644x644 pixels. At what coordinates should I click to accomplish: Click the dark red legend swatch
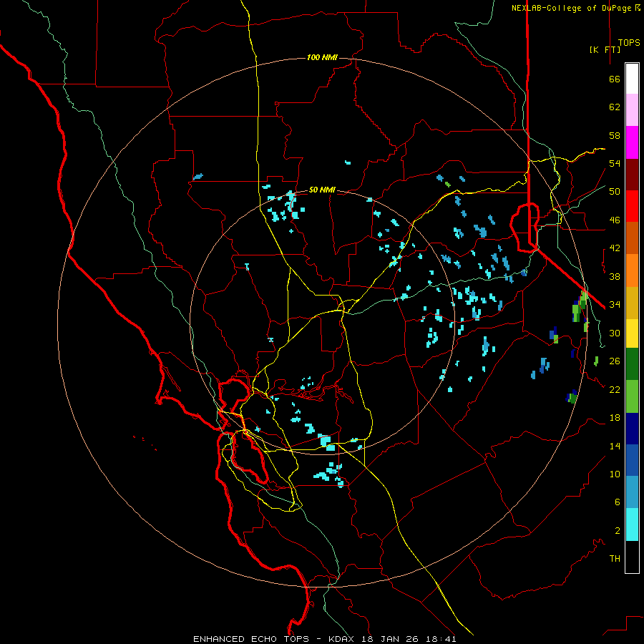pyautogui.click(x=632, y=175)
